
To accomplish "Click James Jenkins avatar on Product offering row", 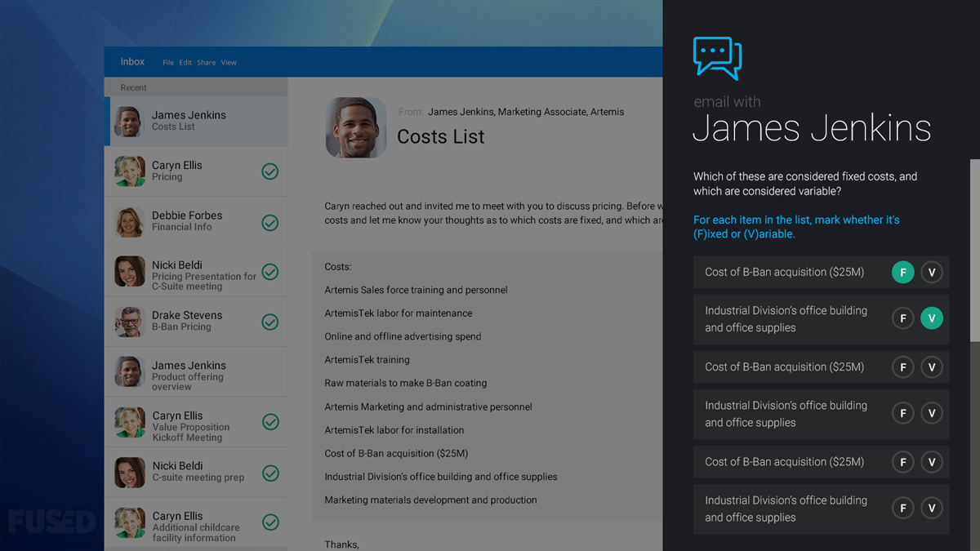I will click(x=129, y=372).
